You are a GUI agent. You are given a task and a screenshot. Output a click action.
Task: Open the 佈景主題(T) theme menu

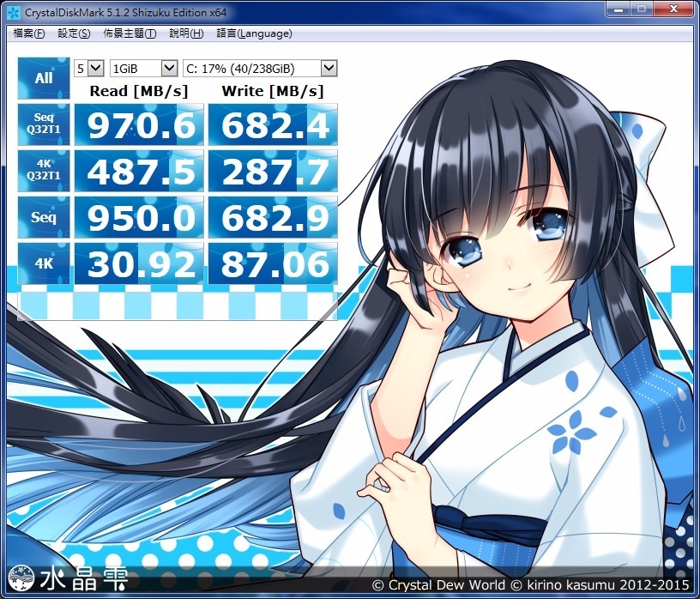(130, 33)
